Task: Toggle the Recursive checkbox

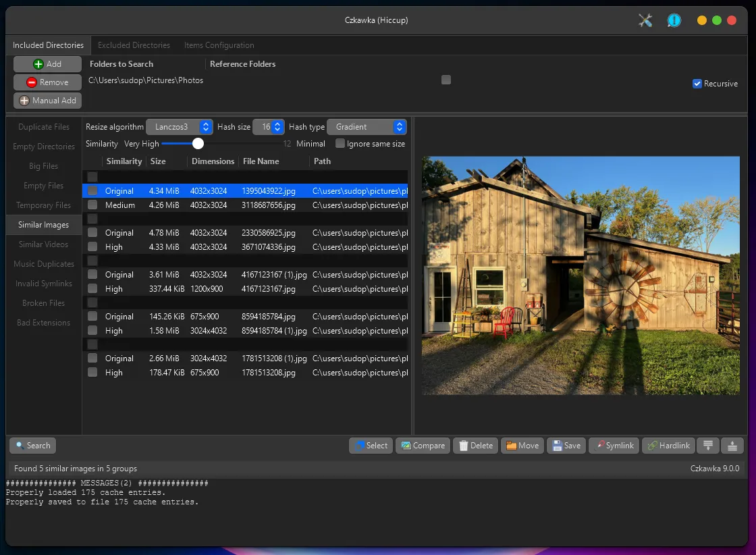Action: [x=697, y=84]
